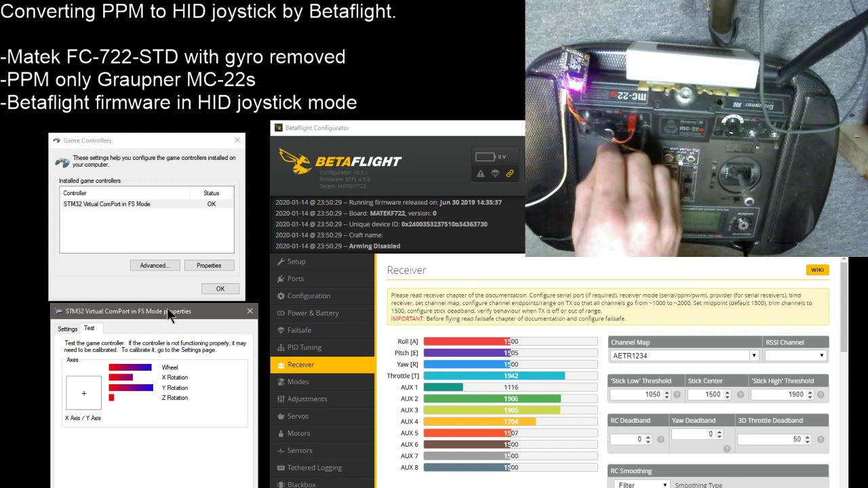
Task: Open the Power & Battery tab
Action: pos(322,313)
